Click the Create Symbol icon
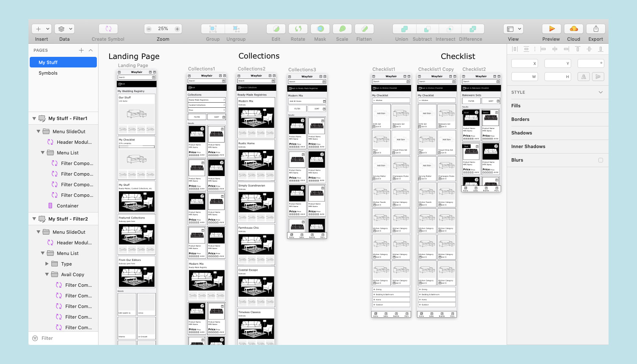The width and height of the screenshot is (637, 364). [108, 29]
